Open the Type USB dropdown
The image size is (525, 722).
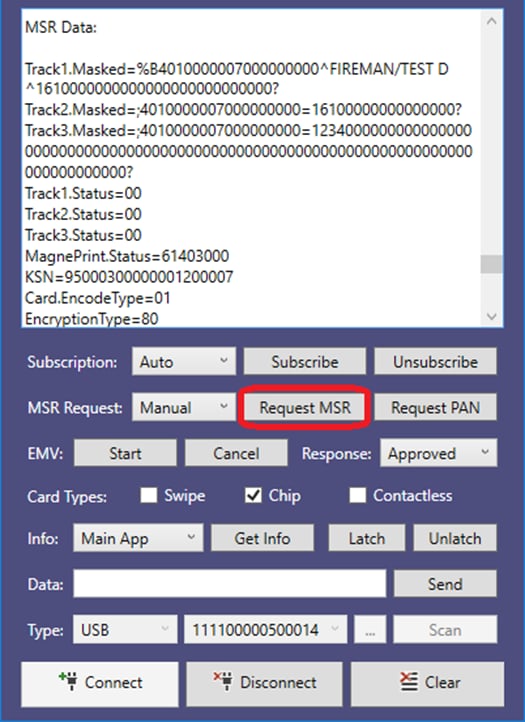tap(125, 629)
